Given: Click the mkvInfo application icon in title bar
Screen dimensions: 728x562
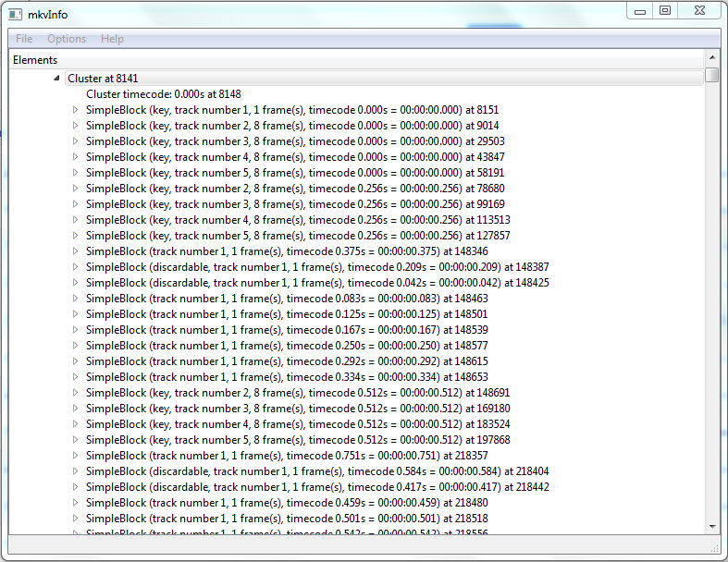Looking at the screenshot, I should click(15, 15).
